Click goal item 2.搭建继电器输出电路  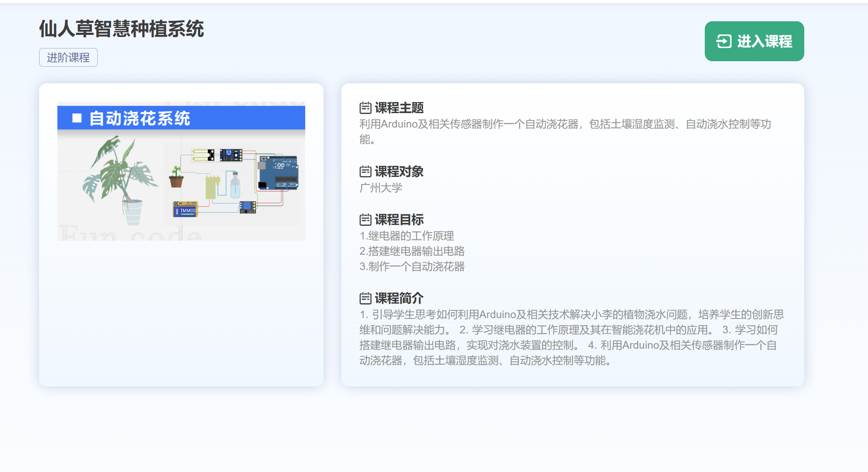[412, 251]
